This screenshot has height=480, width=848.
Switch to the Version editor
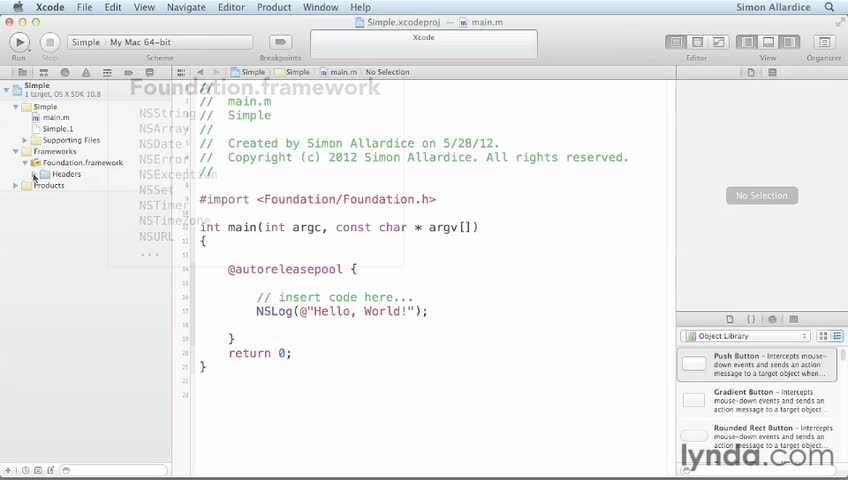718,42
